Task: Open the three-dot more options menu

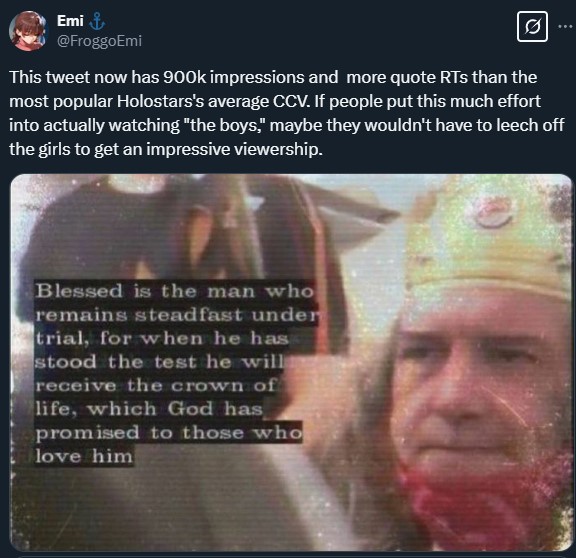Action: point(566,26)
